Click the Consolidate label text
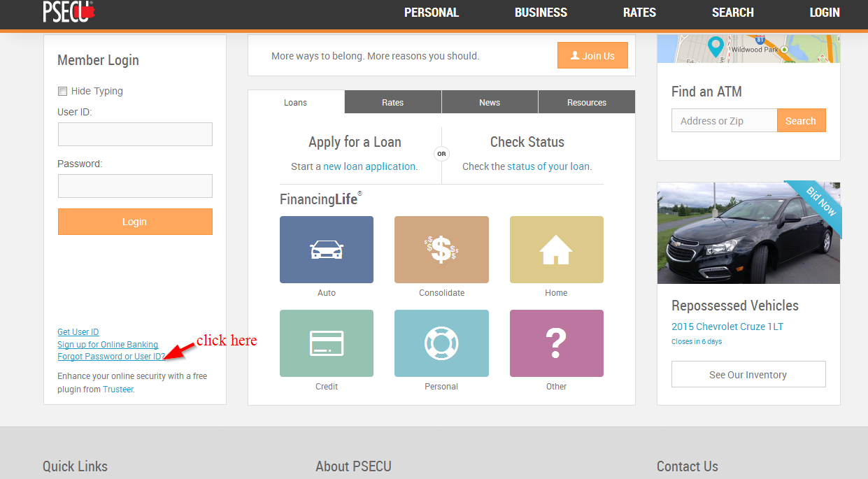This screenshot has width=868, height=479. [441, 293]
